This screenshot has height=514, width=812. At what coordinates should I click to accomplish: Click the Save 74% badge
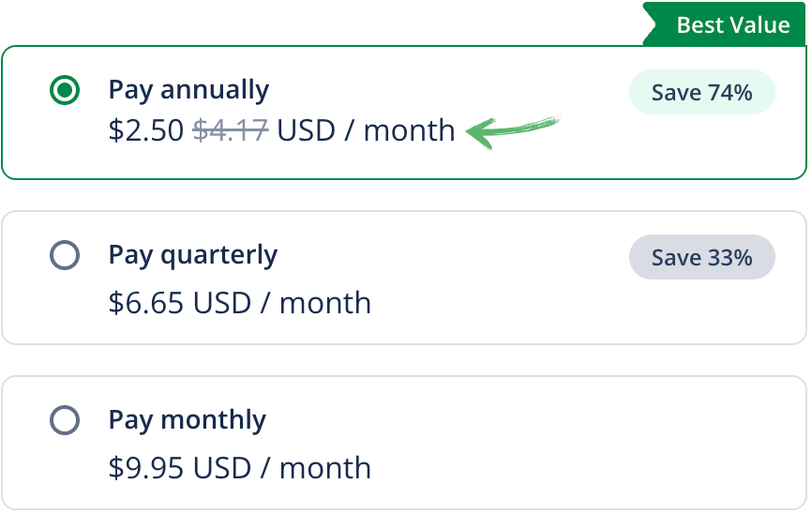pos(701,92)
